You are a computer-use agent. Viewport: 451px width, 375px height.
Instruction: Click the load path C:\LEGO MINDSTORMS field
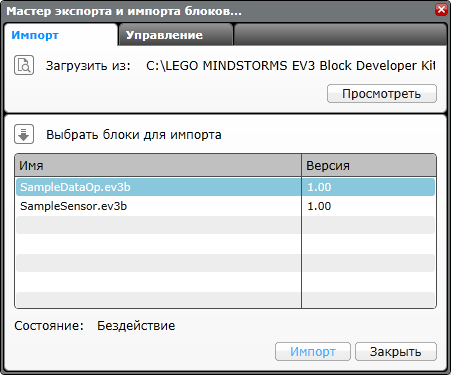coord(290,66)
